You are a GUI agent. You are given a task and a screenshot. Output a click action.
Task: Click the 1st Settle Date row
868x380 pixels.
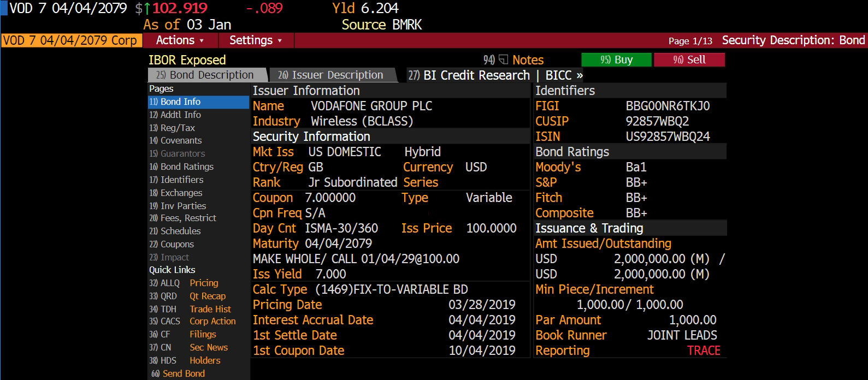point(384,335)
